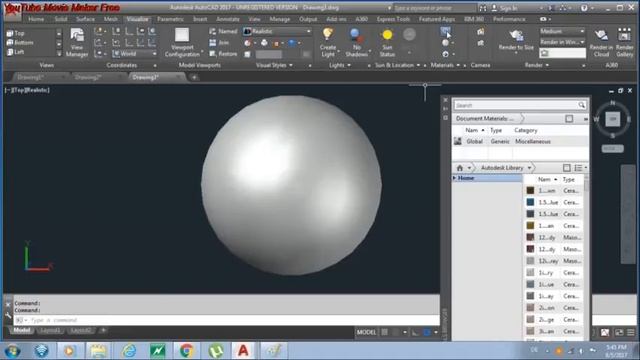This screenshot has height=360, width=640.
Task: Click the ViewCube top face
Action: pos(612,119)
